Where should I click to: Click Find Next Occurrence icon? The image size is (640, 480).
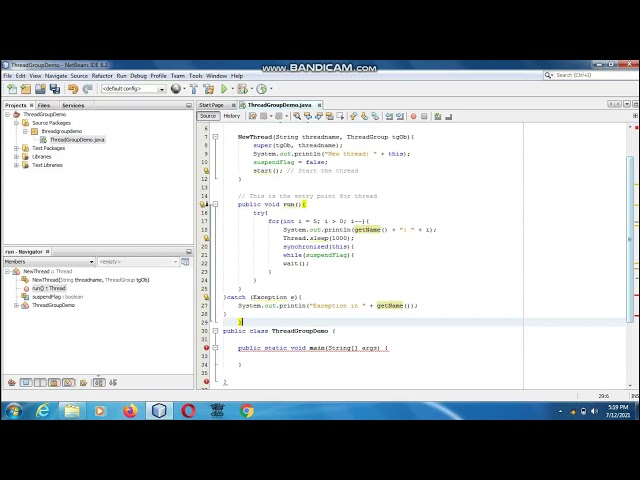coord(319,116)
